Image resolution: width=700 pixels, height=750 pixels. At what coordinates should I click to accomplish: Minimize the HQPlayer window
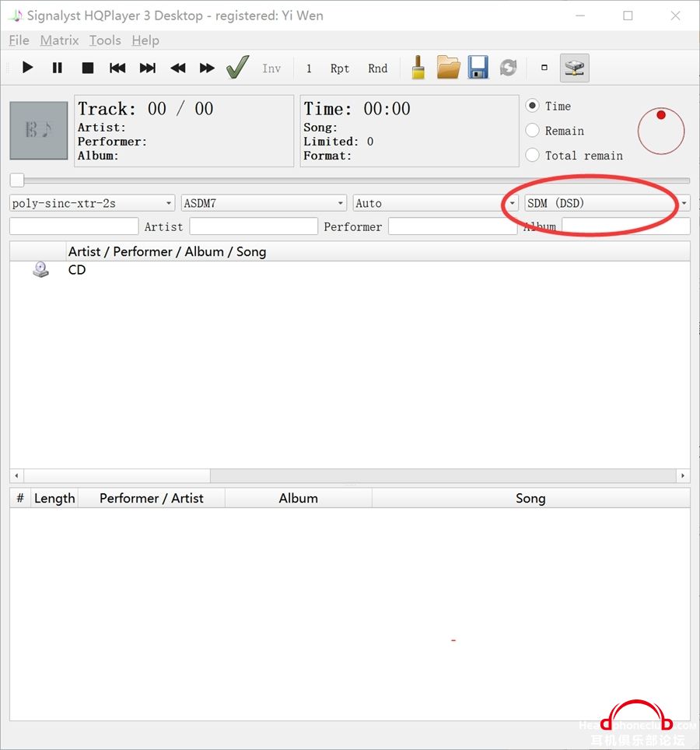[x=580, y=16]
